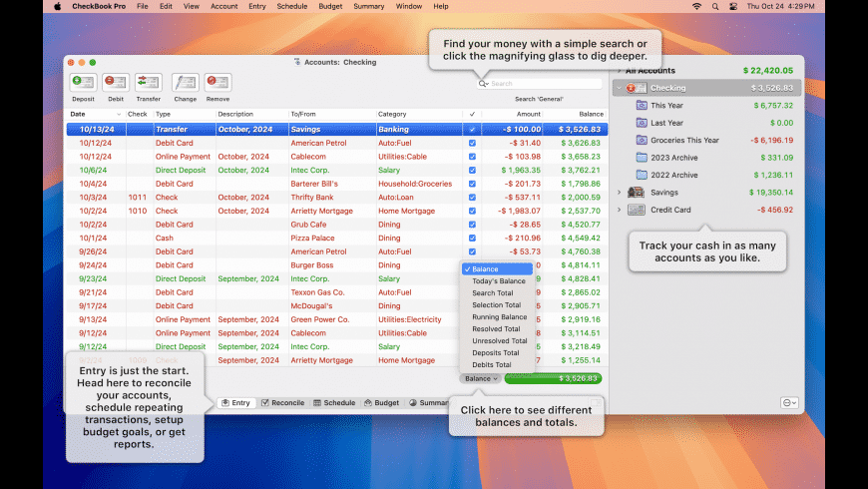Expand the Savings account disclosure arrow

[x=620, y=193]
